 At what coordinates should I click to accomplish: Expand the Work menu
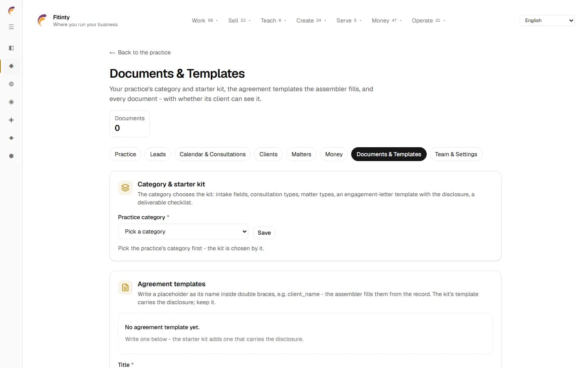(205, 20)
